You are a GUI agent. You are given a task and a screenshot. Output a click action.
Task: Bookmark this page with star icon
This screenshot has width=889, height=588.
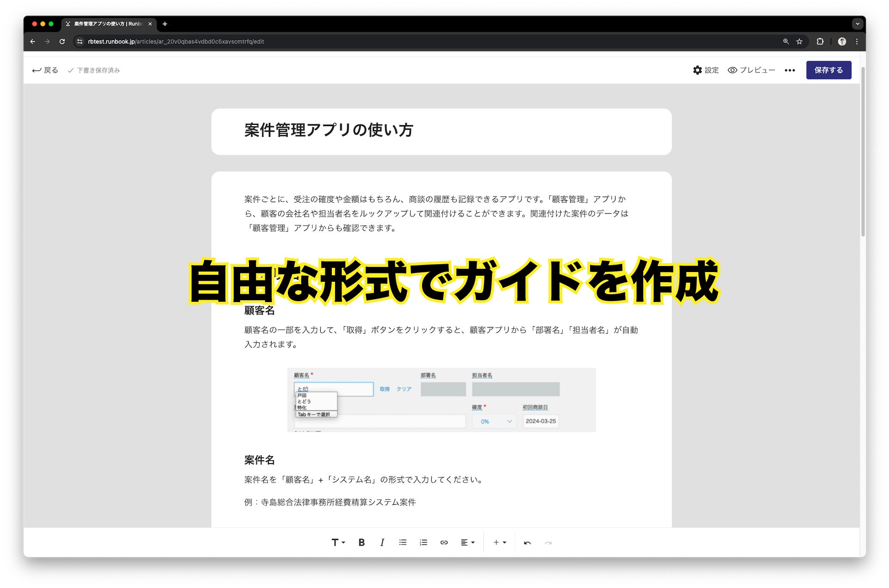tap(799, 42)
